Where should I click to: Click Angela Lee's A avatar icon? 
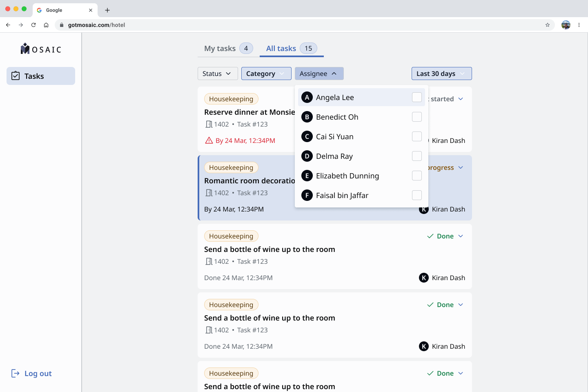pyautogui.click(x=307, y=97)
